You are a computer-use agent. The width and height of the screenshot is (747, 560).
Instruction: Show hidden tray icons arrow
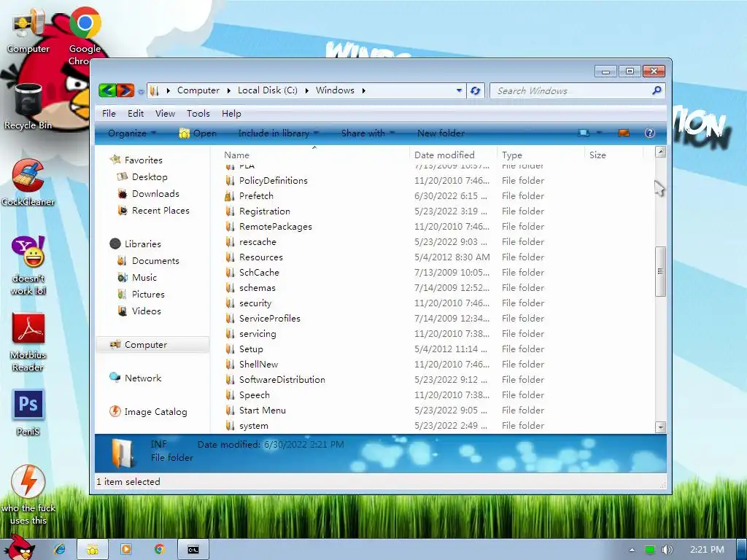[x=632, y=550]
